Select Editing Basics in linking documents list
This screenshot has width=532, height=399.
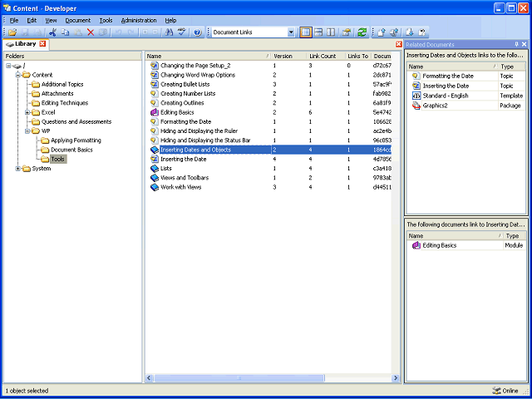click(x=466, y=245)
